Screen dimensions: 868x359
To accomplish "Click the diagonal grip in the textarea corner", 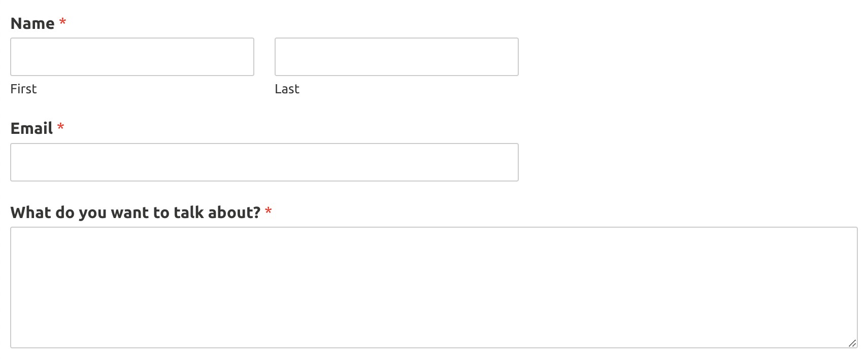I will pyautogui.click(x=852, y=343).
